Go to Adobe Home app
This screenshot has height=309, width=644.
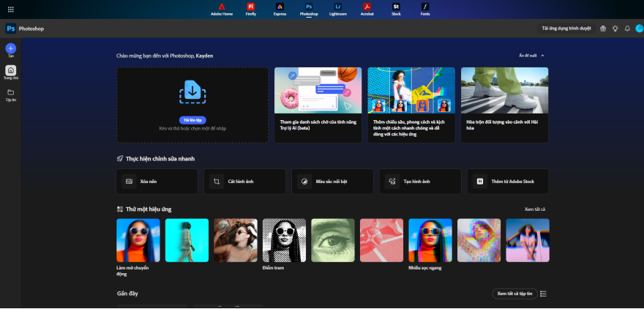coord(222,10)
